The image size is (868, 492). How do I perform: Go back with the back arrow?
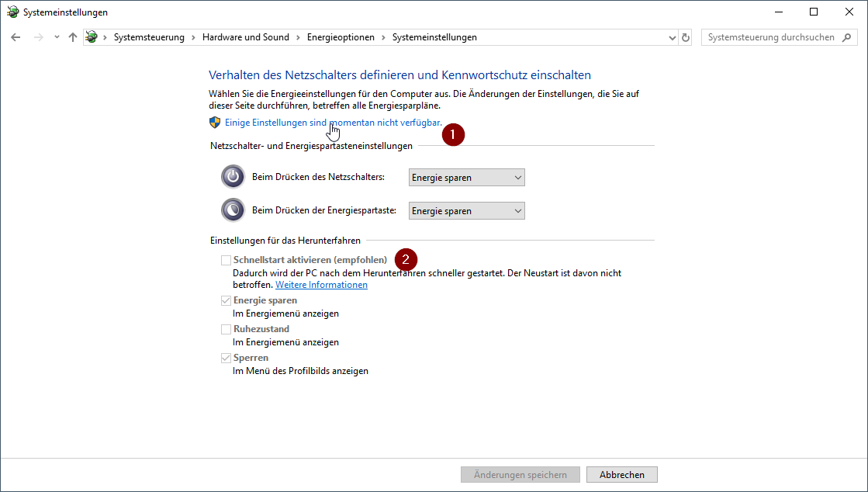[16, 37]
